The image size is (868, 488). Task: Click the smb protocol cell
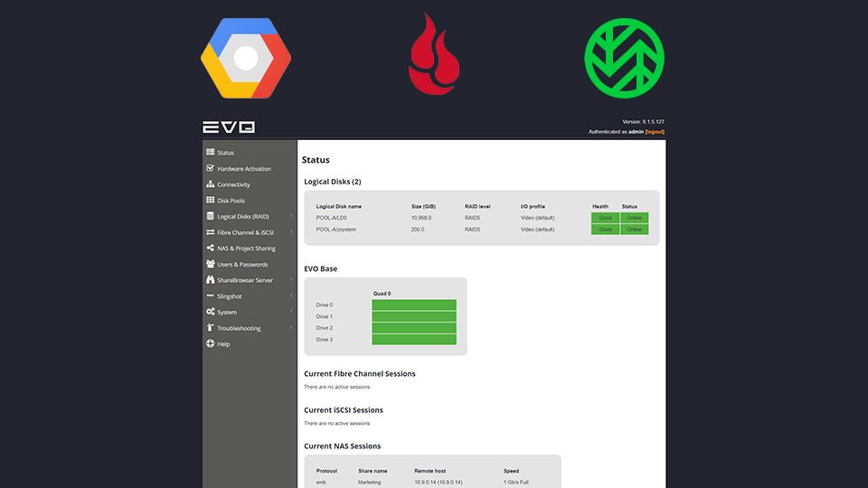tap(321, 483)
